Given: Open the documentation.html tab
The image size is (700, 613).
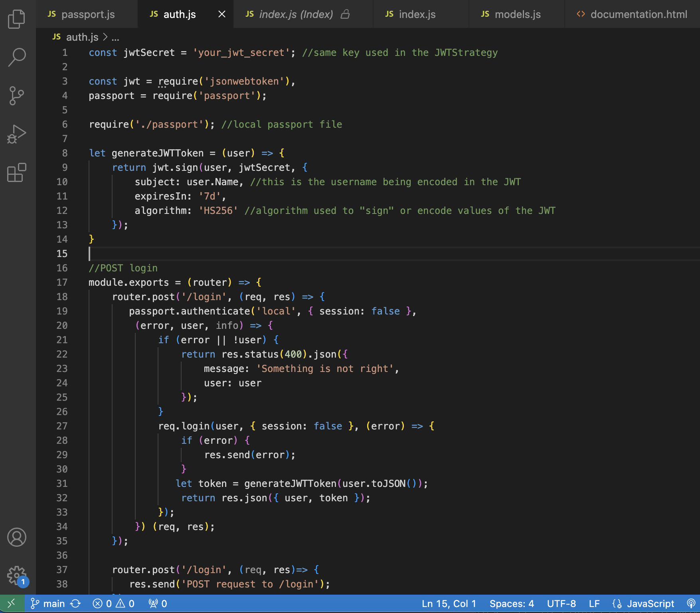Looking at the screenshot, I should pyautogui.click(x=638, y=14).
